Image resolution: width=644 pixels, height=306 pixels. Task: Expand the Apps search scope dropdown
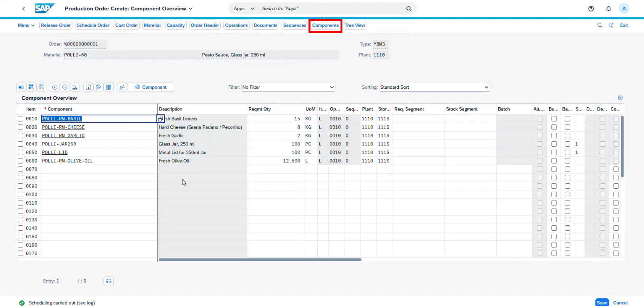[244, 8]
